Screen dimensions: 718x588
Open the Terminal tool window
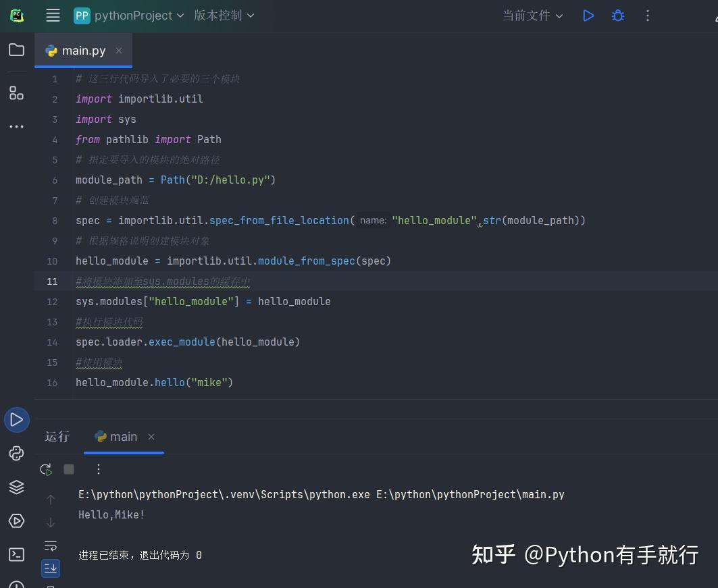click(x=17, y=554)
